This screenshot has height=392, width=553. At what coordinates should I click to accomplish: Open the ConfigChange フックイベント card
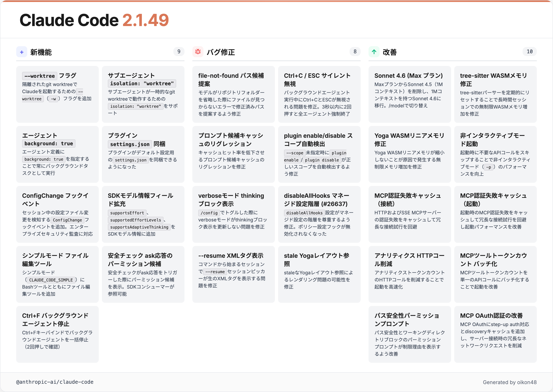[57, 214]
